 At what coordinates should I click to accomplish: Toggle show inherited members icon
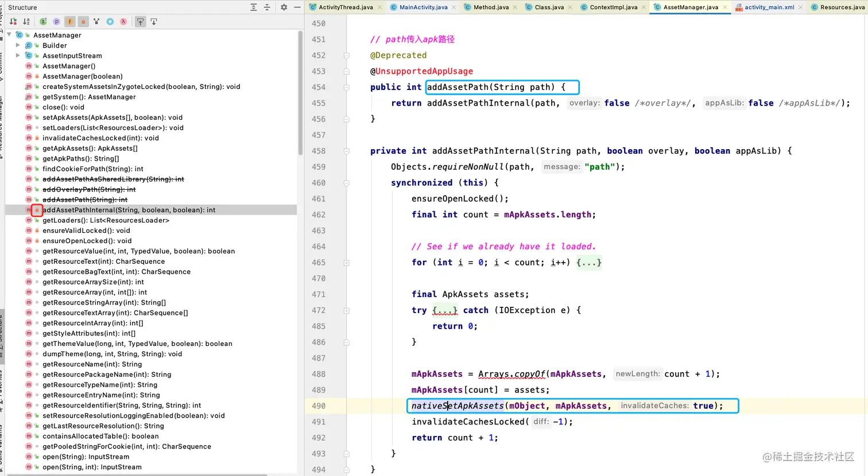pyautogui.click(x=43, y=21)
